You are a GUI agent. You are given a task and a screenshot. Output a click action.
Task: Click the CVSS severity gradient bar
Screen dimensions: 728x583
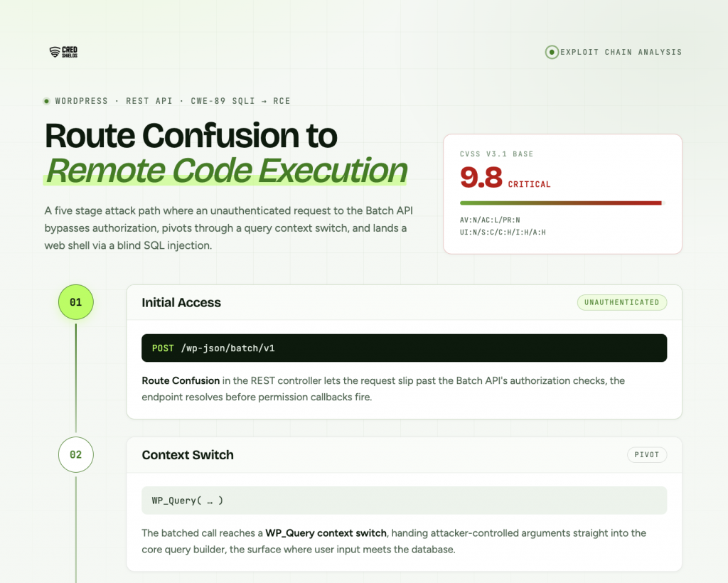coord(562,203)
